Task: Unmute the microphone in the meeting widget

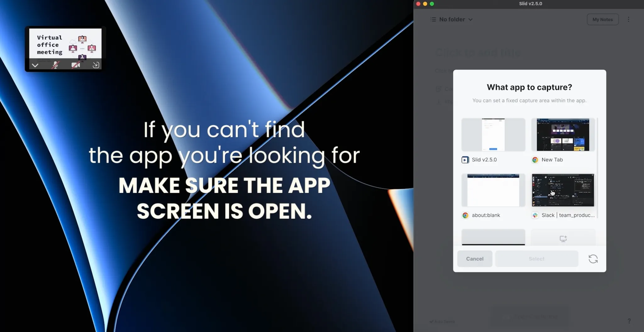Action: click(55, 65)
